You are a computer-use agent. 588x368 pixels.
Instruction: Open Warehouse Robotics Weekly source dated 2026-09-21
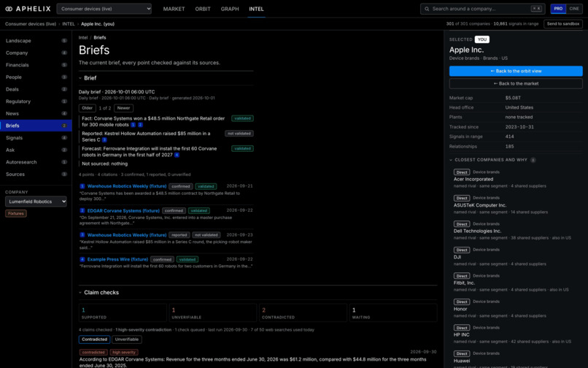(x=127, y=186)
